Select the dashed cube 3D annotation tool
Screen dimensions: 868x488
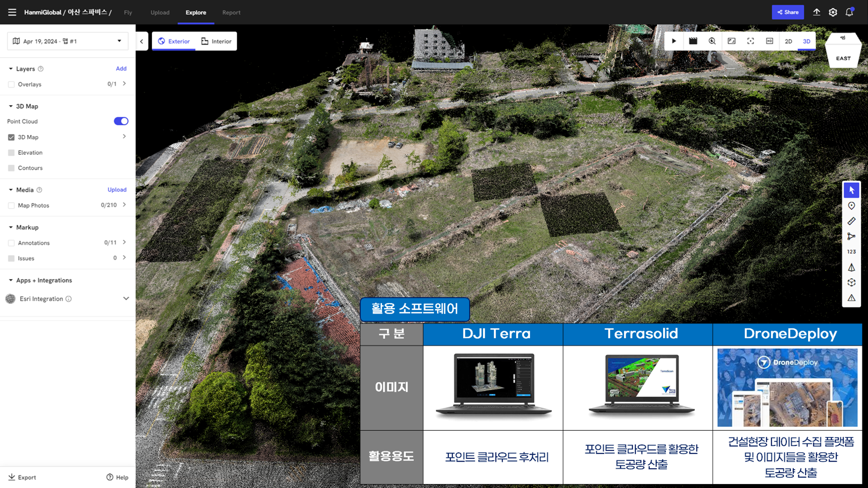click(x=852, y=282)
